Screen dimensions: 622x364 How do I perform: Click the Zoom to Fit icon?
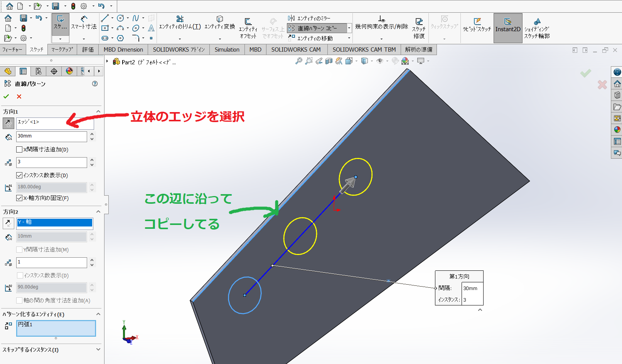click(298, 61)
